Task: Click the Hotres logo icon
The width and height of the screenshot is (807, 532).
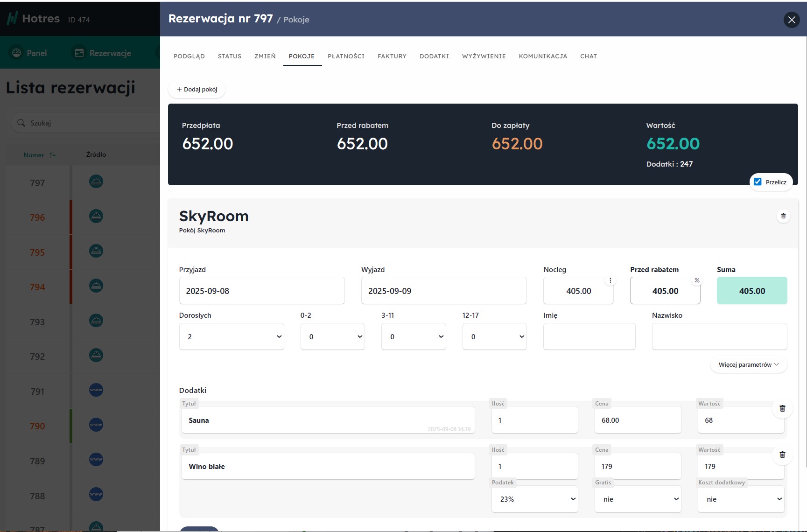Action: pos(12,19)
